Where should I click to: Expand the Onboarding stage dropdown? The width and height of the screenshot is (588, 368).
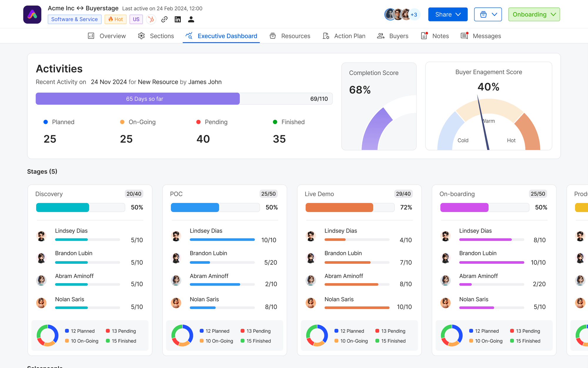pyautogui.click(x=534, y=14)
